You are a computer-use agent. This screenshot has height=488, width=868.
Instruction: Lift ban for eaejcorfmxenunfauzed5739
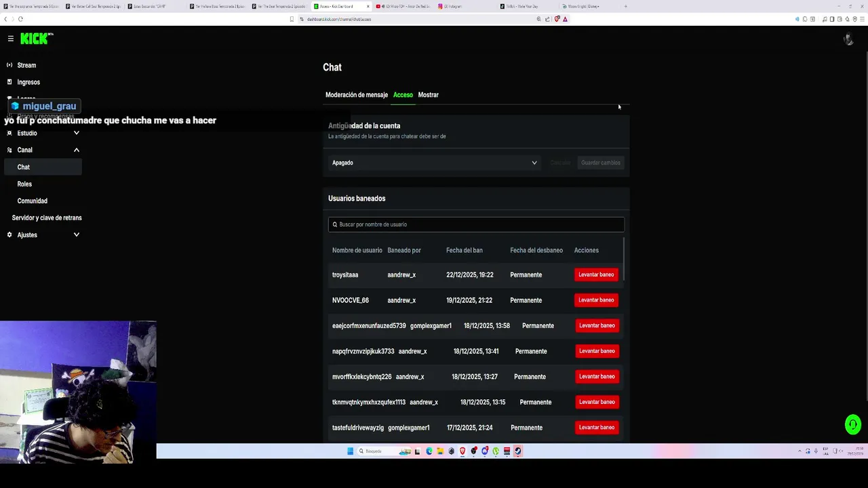click(x=597, y=325)
